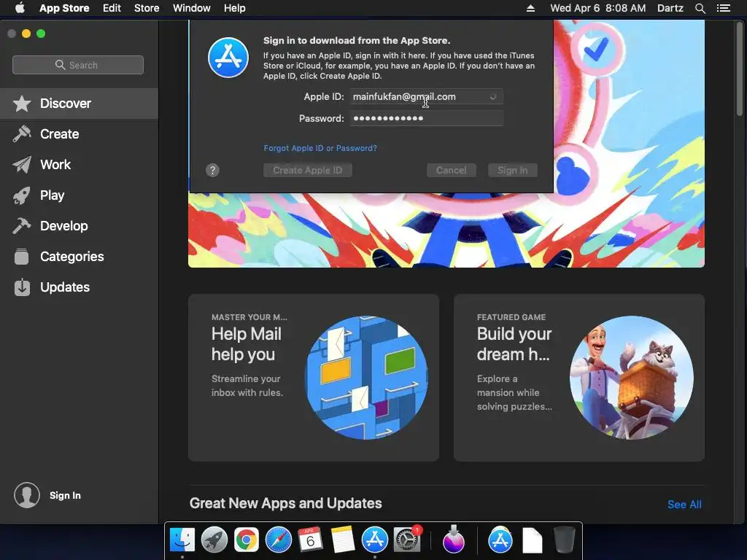
Task: Click the Sign In button in dialog
Action: click(x=513, y=170)
